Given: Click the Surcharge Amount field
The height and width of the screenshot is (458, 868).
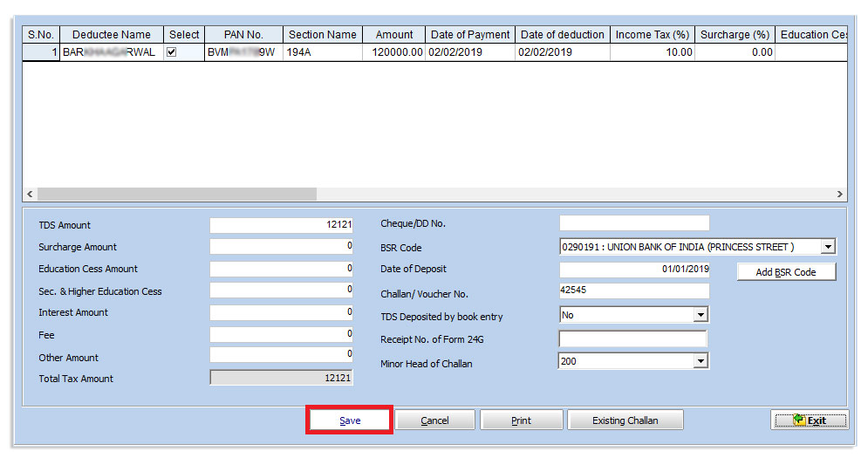Looking at the screenshot, I should [x=281, y=246].
